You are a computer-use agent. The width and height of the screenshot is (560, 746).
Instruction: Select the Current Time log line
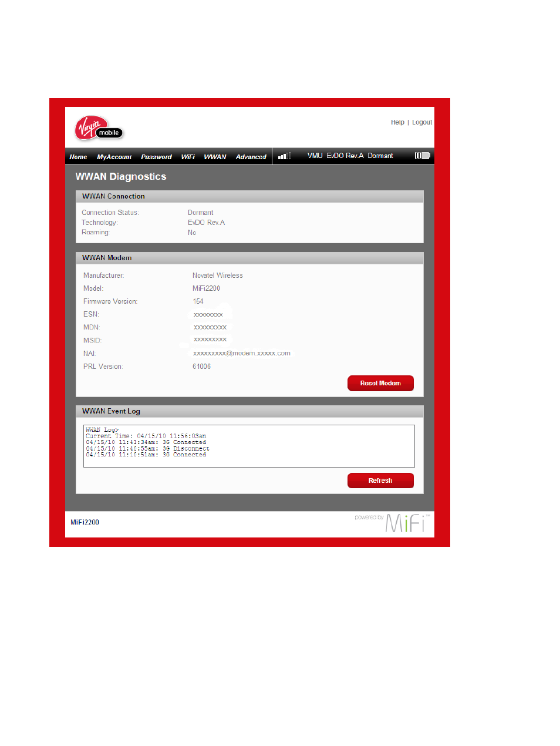[146, 436]
